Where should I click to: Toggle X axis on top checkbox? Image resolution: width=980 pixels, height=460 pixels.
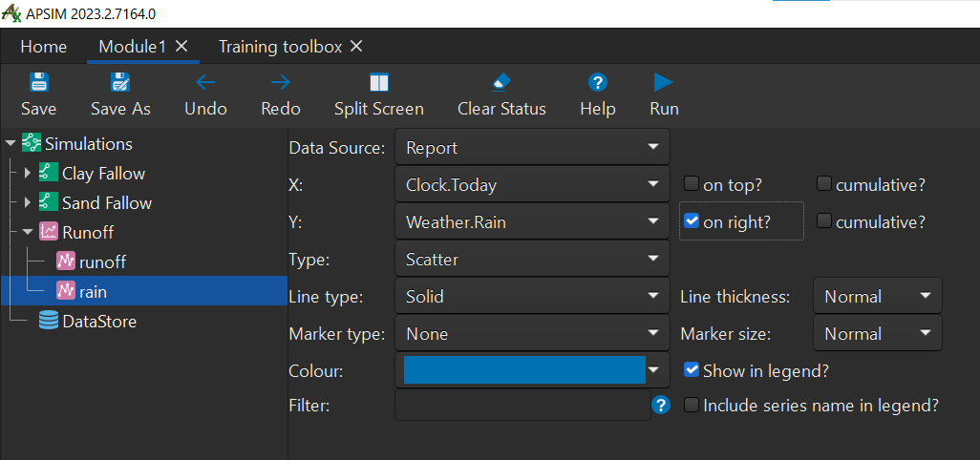click(691, 183)
